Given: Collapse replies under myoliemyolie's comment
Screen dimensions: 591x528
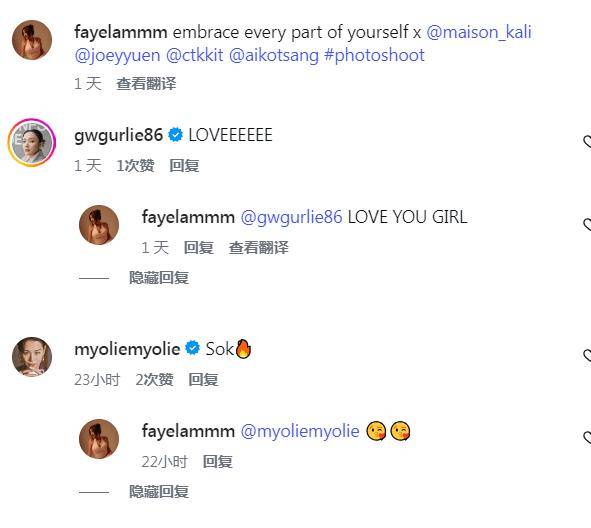Looking at the screenshot, I should (x=159, y=492).
